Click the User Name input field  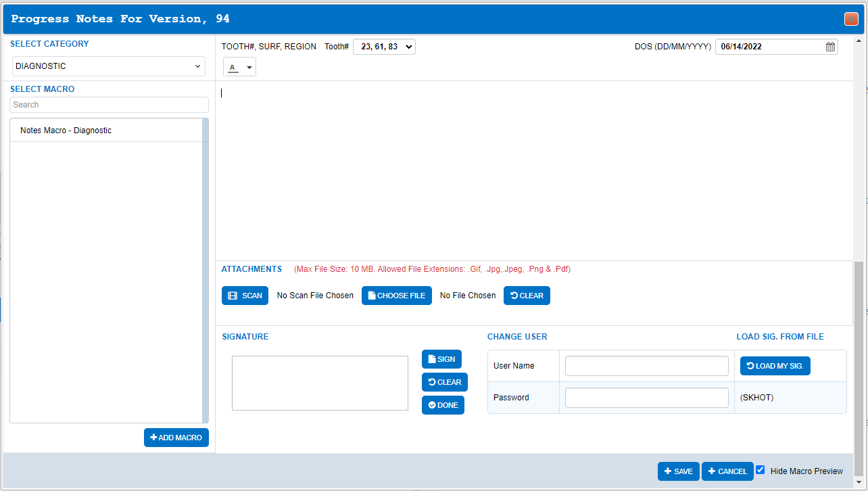[647, 366]
